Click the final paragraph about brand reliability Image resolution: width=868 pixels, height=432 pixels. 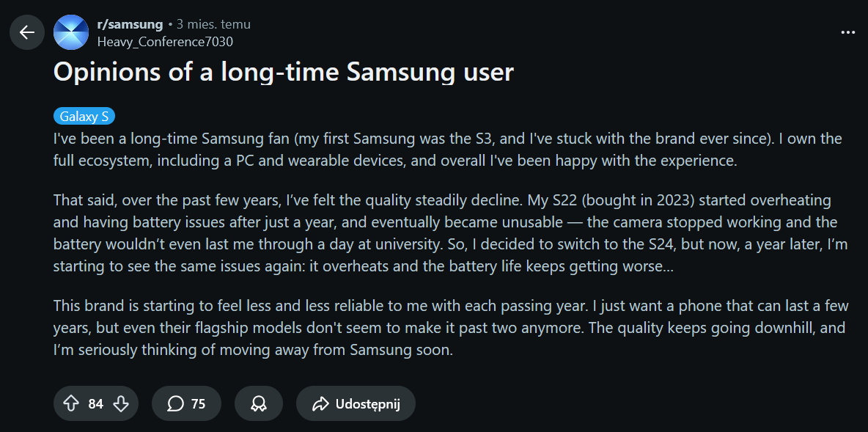[x=447, y=327]
